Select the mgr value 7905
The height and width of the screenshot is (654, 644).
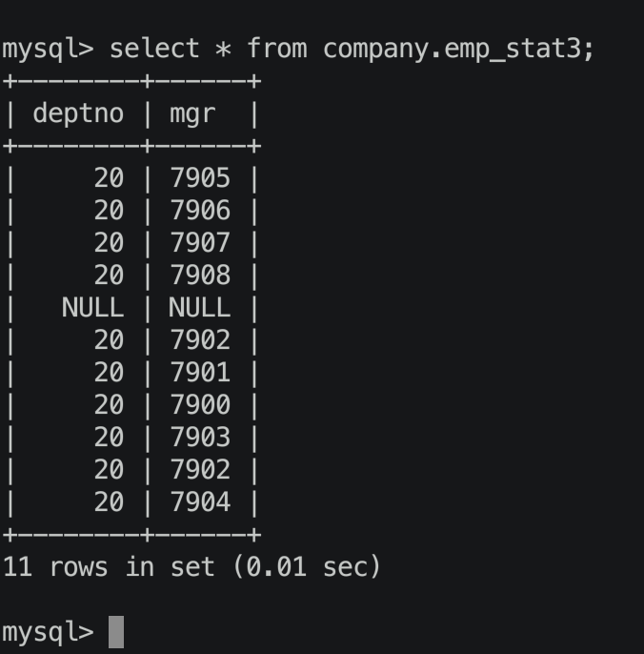(x=200, y=177)
